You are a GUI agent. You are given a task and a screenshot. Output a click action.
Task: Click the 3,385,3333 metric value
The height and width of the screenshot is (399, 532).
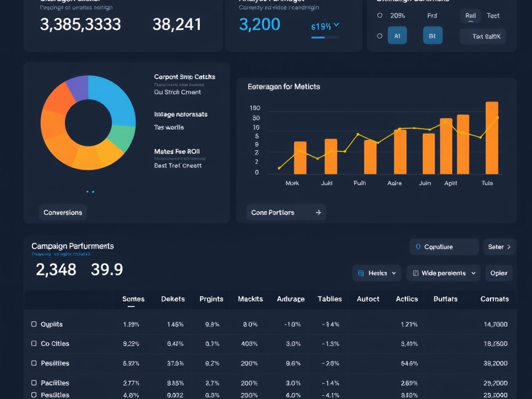(80, 24)
